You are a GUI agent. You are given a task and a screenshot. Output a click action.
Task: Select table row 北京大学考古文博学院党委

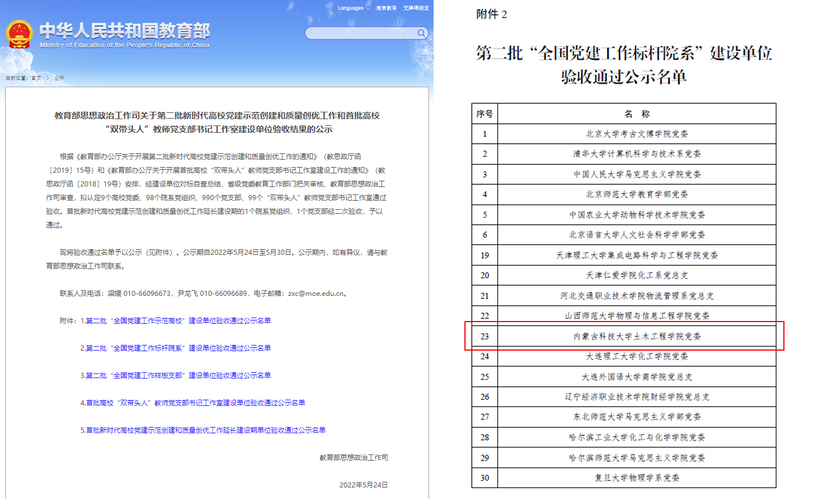click(x=637, y=134)
